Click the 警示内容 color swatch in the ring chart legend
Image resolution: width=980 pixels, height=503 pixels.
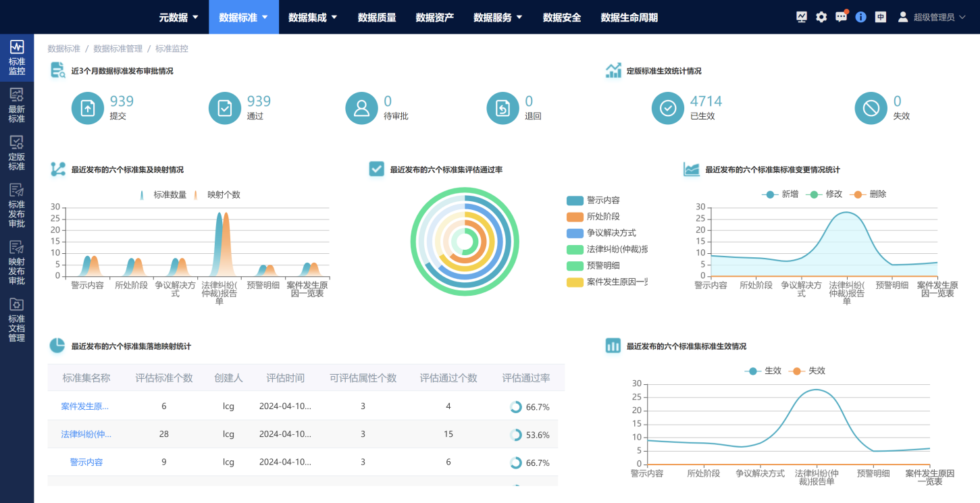click(575, 201)
